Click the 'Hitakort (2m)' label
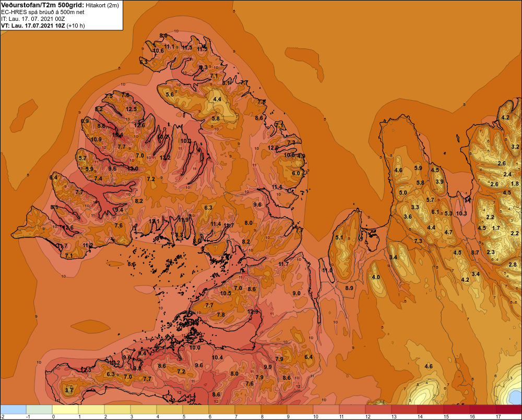This screenshot has height=420, width=522. pos(102,5)
